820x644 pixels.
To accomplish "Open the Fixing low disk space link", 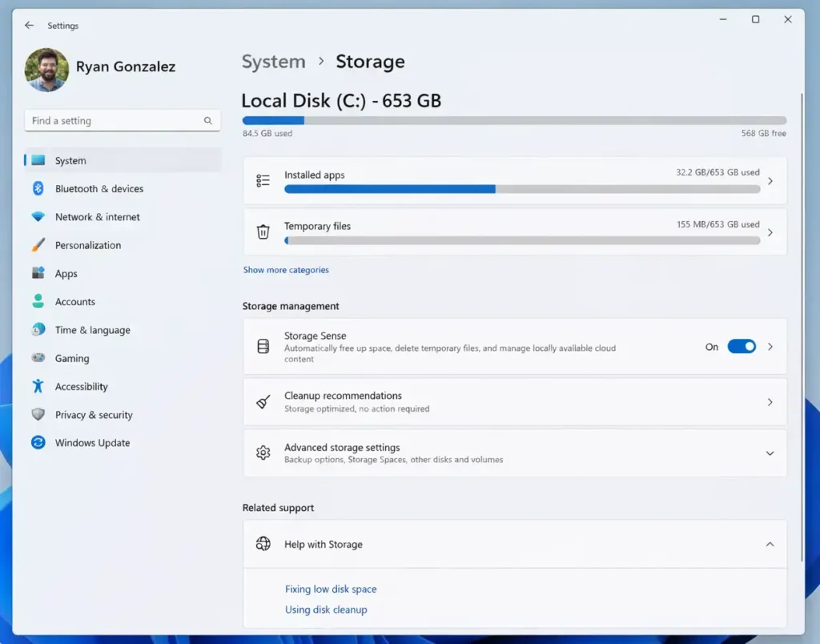I will pos(331,590).
